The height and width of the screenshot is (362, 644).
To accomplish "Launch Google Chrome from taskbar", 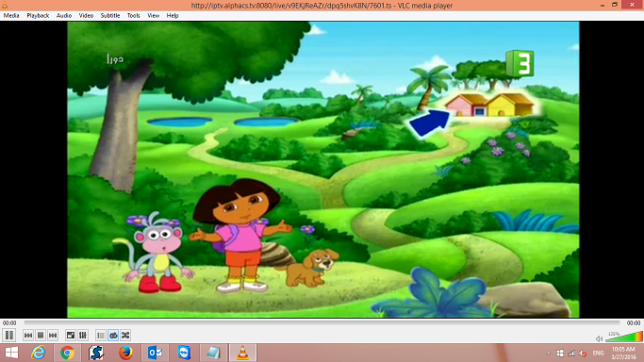I will point(67,353).
